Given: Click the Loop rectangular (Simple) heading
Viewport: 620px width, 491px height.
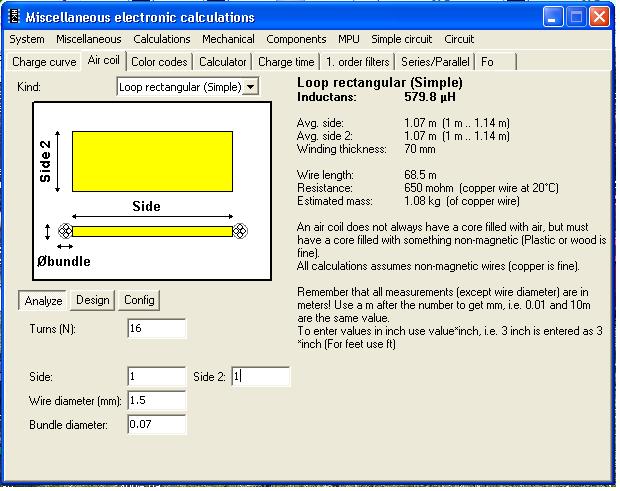Looking at the screenshot, I should click(380, 82).
